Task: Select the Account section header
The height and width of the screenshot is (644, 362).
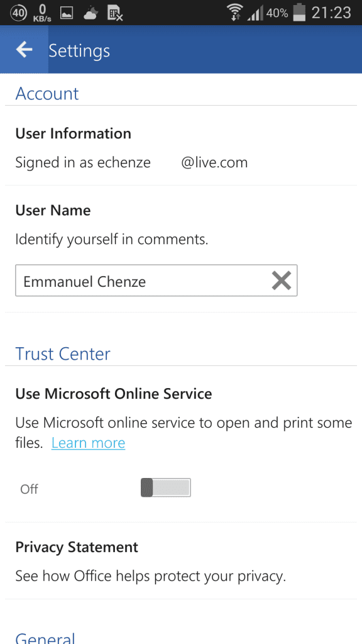Action: (x=47, y=94)
